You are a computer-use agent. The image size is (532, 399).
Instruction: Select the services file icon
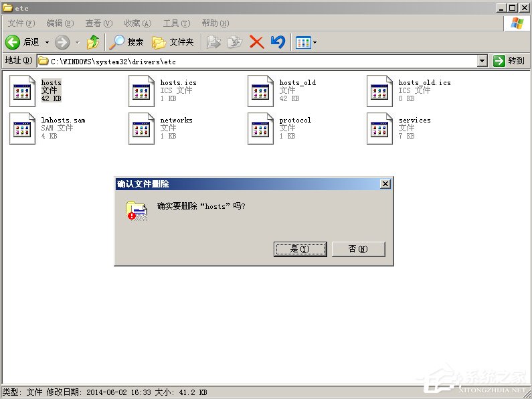pos(379,129)
